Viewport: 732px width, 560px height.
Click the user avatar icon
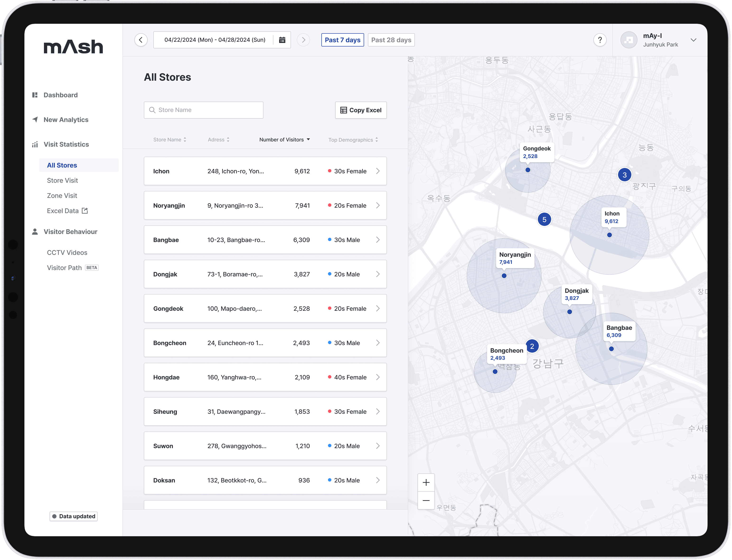(x=629, y=40)
